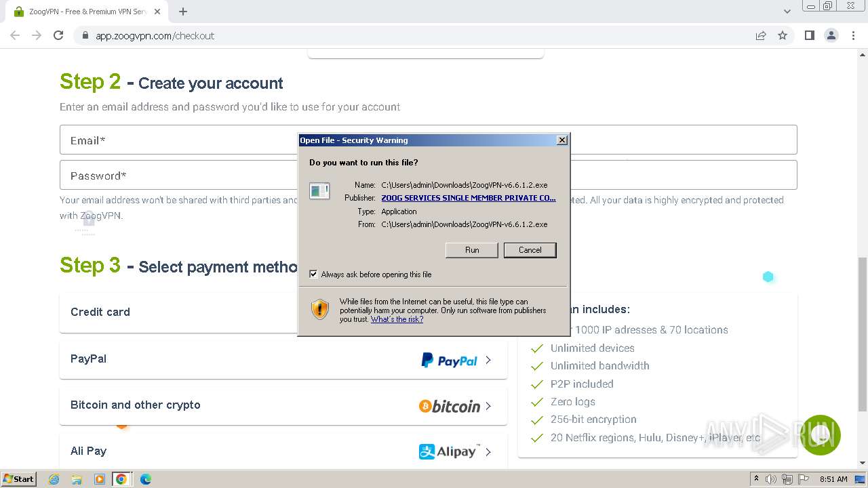Image resolution: width=868 pixels, height=488 pixels.
Task: Click the Unlimited devices feature text
Action: click(x=592, y=348)
